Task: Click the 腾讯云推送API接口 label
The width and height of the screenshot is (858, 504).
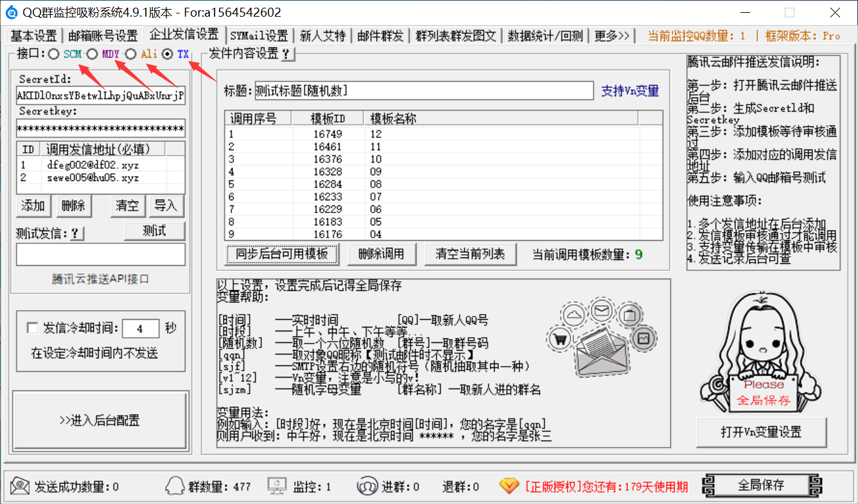Action: click(101, 279)
